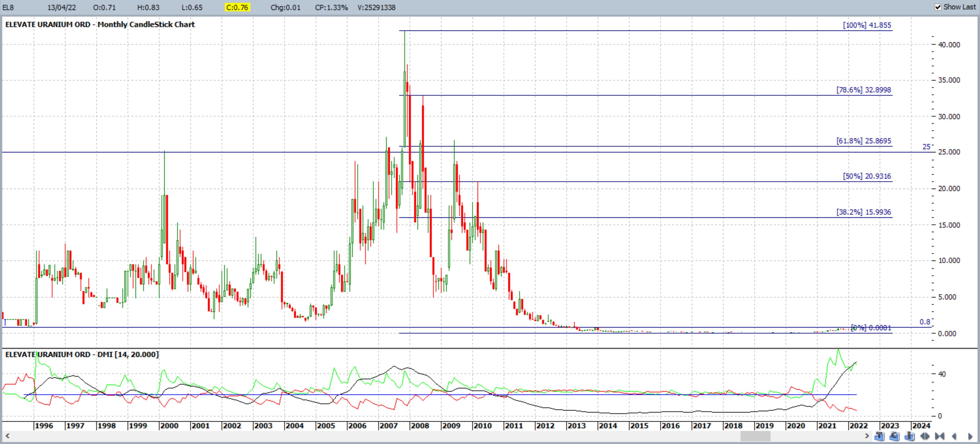
Task: Click the compress chart inward arrows icon
Action: click(940, 436)
